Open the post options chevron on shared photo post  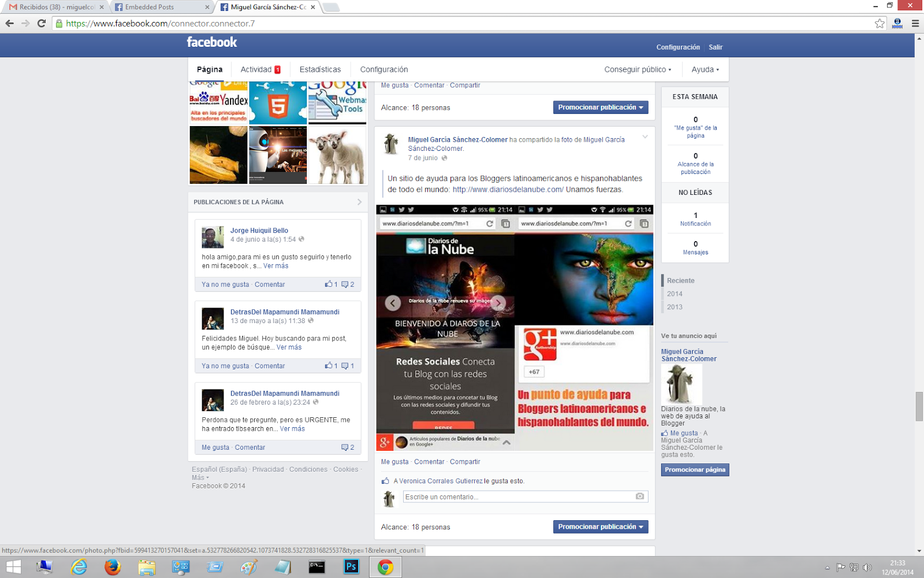(645, 137)
